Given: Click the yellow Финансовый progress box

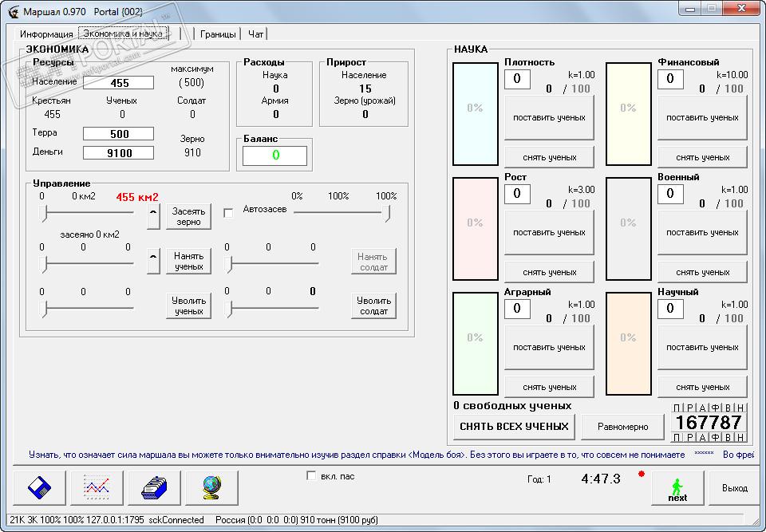Looking at the screenshot, I should 628,114.
